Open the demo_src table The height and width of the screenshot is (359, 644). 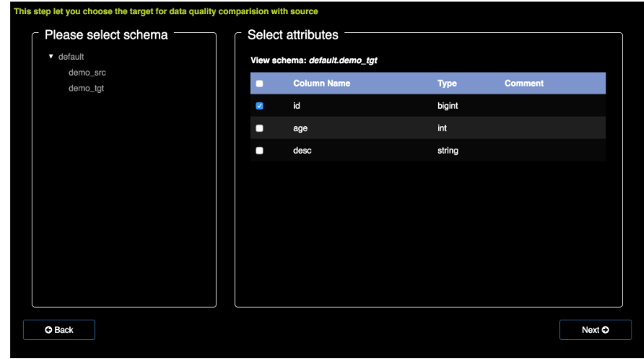[x=87, y=72]
